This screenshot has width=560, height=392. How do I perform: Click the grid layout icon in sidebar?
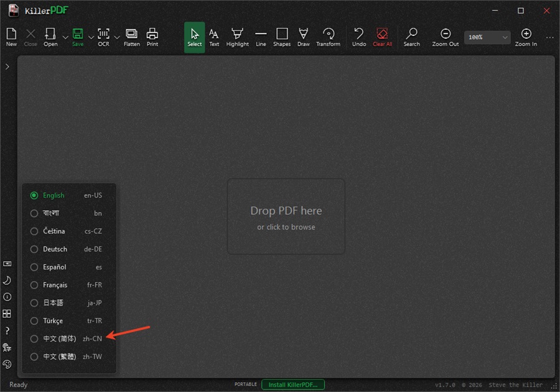coord(7,314)
